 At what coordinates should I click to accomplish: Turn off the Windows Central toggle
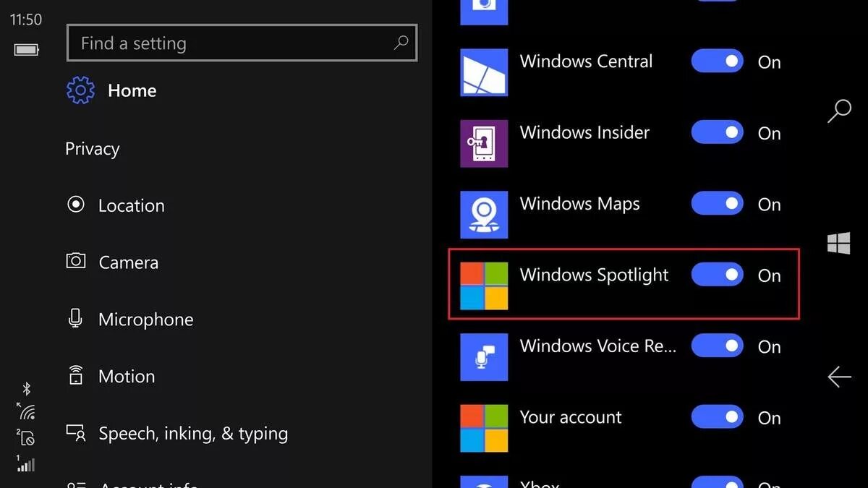[x=718, y=61]
